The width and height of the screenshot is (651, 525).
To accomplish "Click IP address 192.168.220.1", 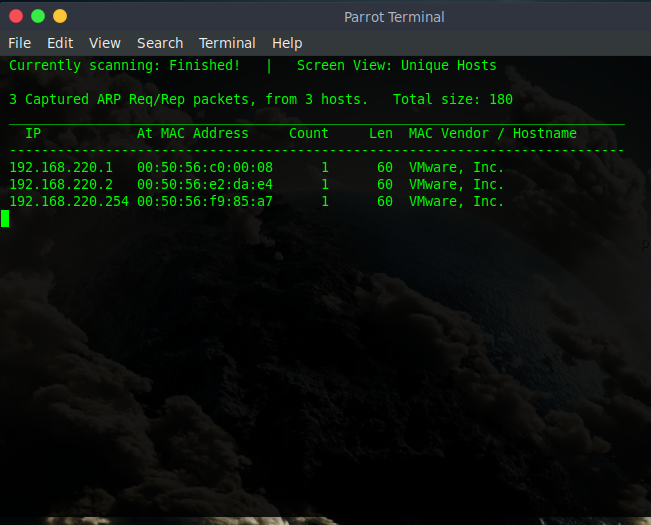I will (x=61, y=167).
